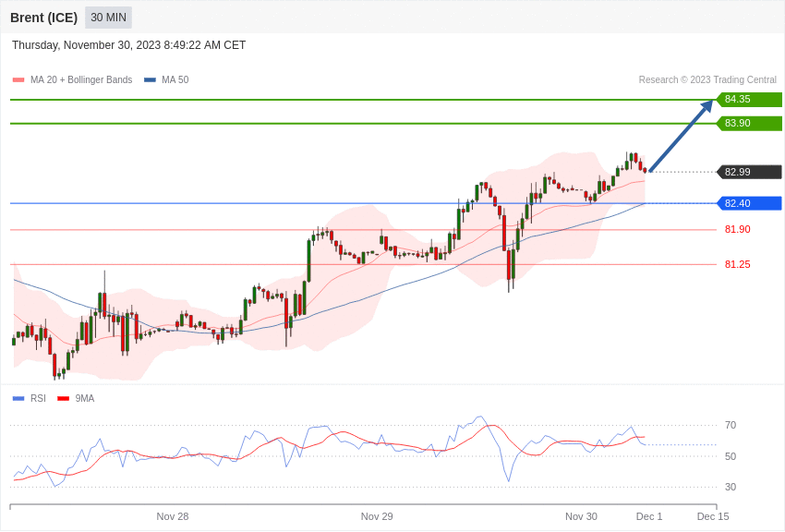Open the Research Trading Central copyright link
This screenshot has width=785, height=532.
(707, 80)
